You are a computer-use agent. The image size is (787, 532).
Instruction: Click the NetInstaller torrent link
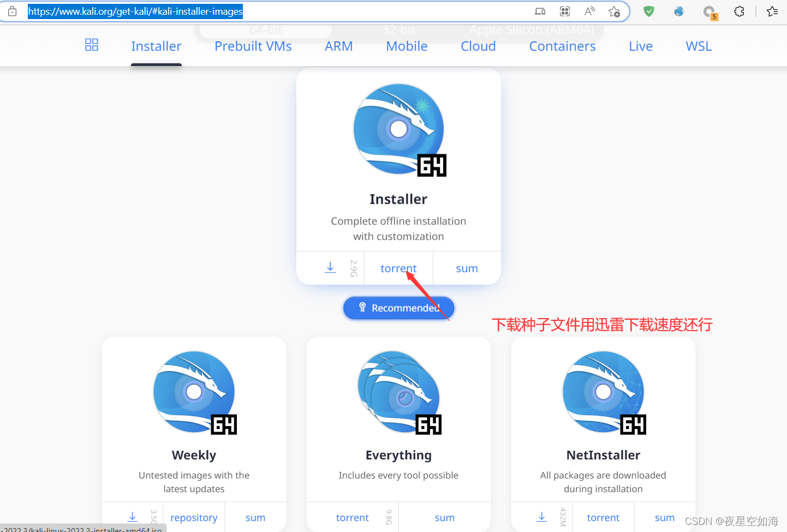[603, 518]
